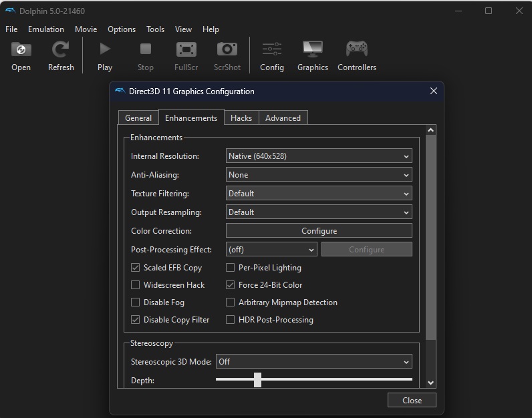532x418 pixels.
Task: Maximize the Dolphin main window
Action: click(489, 11)
